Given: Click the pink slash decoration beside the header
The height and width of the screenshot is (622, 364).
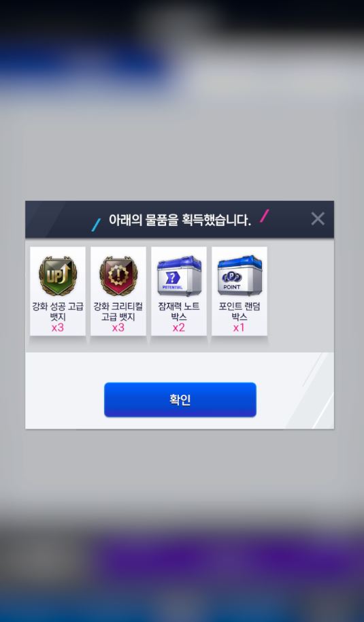Looking at the screenshot, I should coord(264,216).
